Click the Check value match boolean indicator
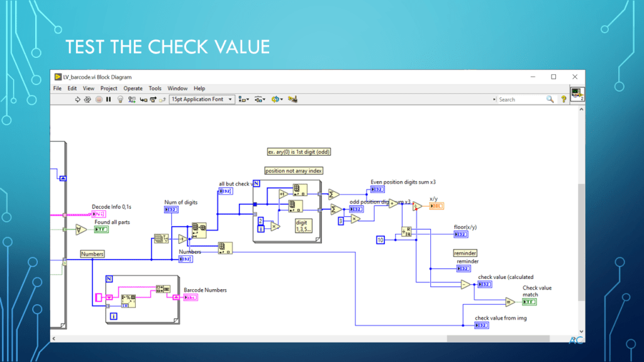Viewport: 644px width, 362px height. [529, 302]
